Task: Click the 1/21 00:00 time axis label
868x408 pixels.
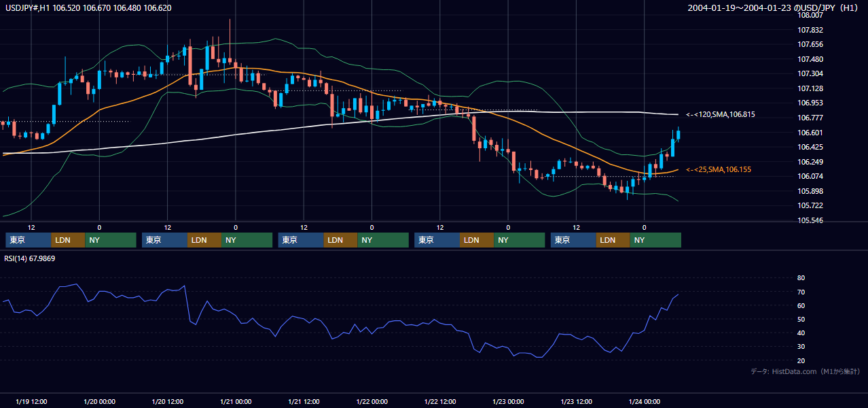Action: [236, 401]
